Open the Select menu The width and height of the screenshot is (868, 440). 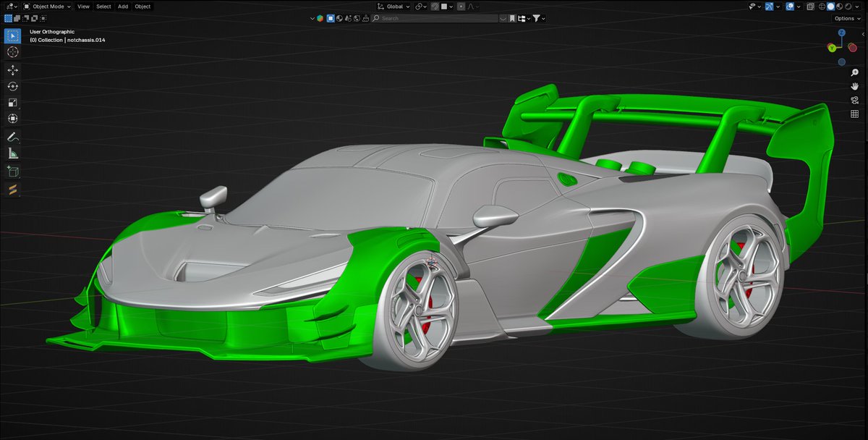[103, 7]
